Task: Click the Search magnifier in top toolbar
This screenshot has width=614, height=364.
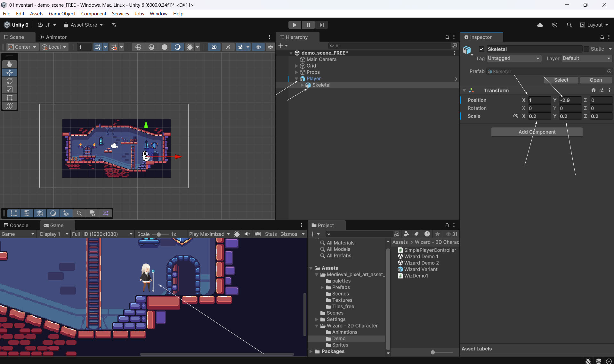Action: point(569,25)
